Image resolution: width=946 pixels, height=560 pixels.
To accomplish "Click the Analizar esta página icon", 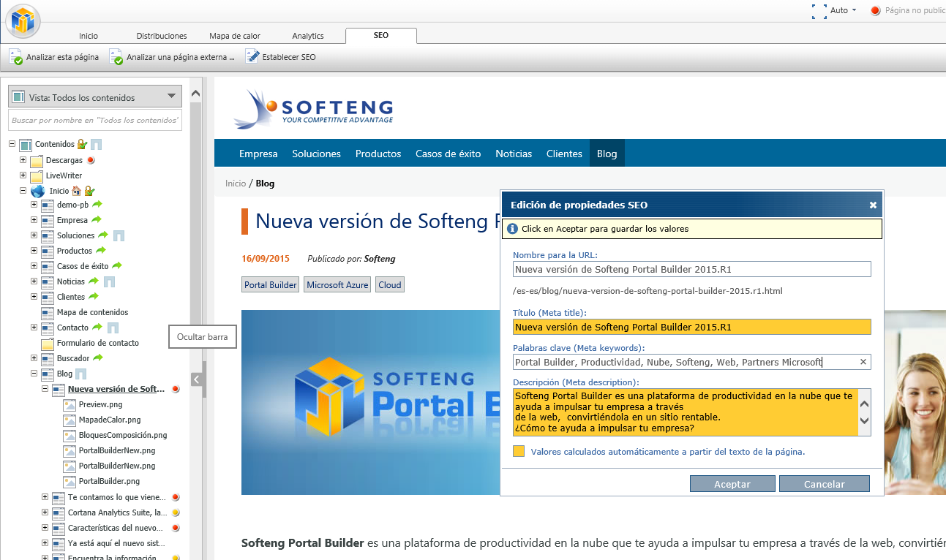I will tap(15, 57).
